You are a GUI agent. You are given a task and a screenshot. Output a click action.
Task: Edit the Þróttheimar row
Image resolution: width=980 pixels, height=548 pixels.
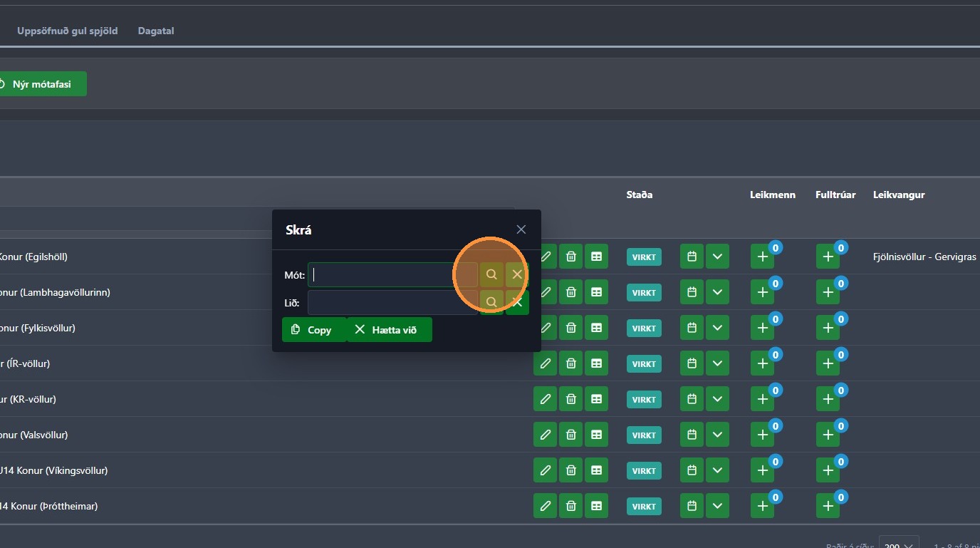tap(546, 506)
